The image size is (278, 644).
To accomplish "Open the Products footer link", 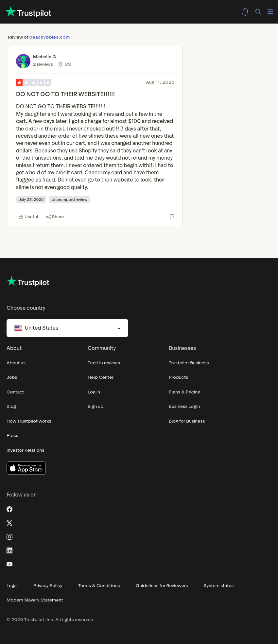I will coord(179,377).
